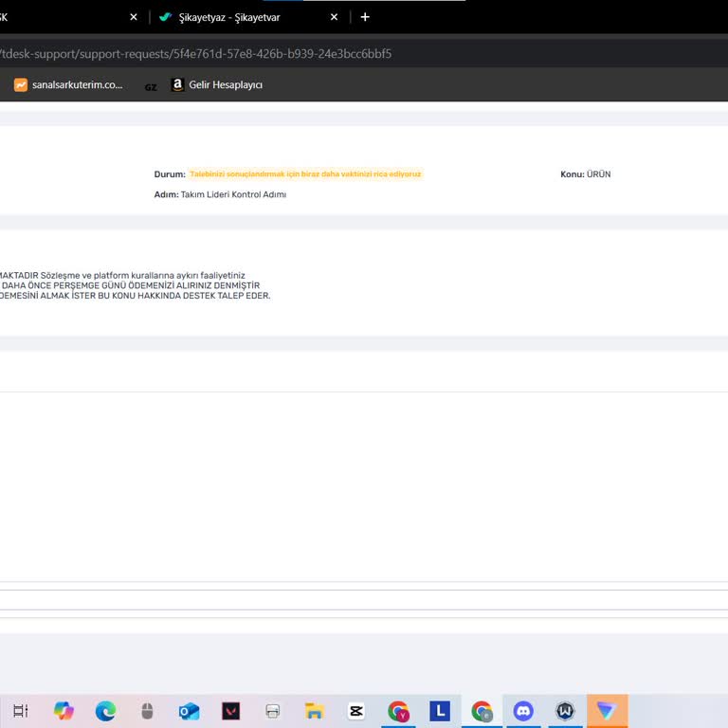Launch Valorant from the taskbar
Screen dimensions: 728x728
tap(230, 711)
